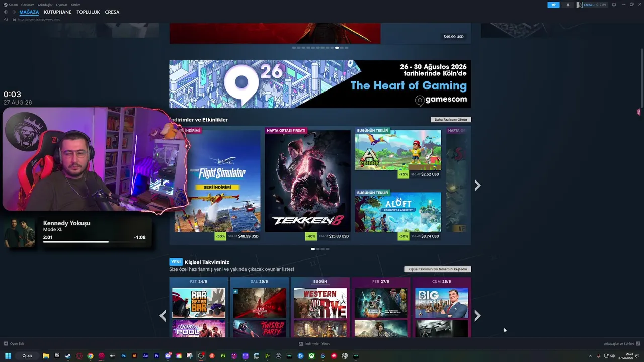The width and height of the screenshot is (644, 362).
Task: Open ChatGPT from the taskbar
Action: coord(345,356)
